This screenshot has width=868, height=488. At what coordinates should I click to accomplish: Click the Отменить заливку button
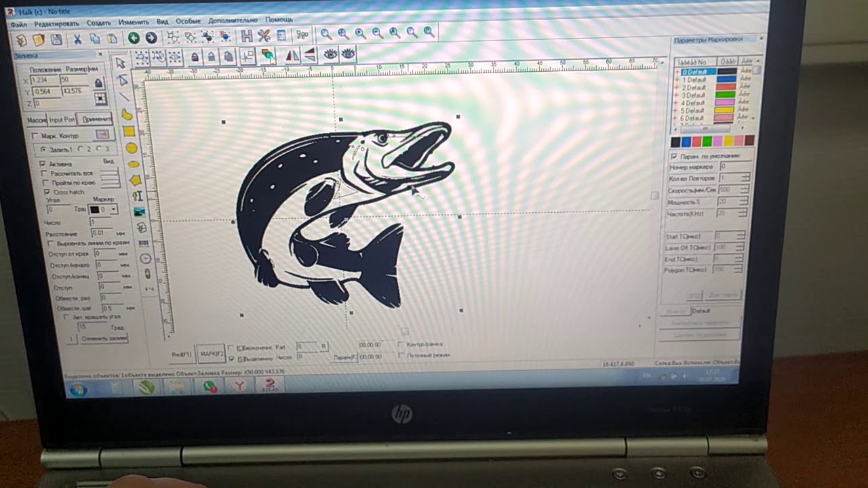[x=104, y=338]
